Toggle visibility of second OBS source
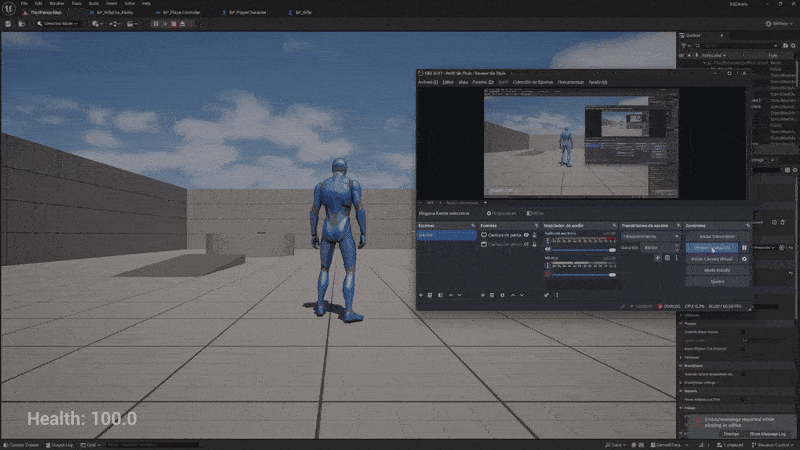 [x=527, y=244]
